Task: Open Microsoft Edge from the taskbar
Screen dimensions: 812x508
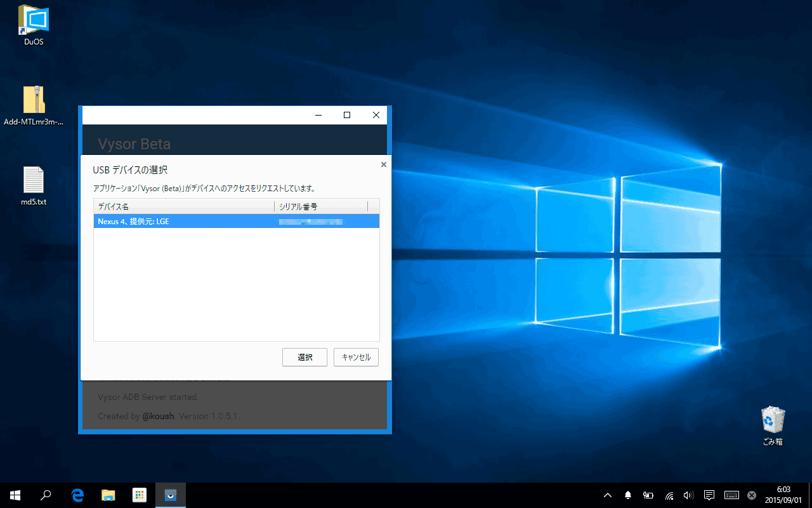Action: click(77, 495)
